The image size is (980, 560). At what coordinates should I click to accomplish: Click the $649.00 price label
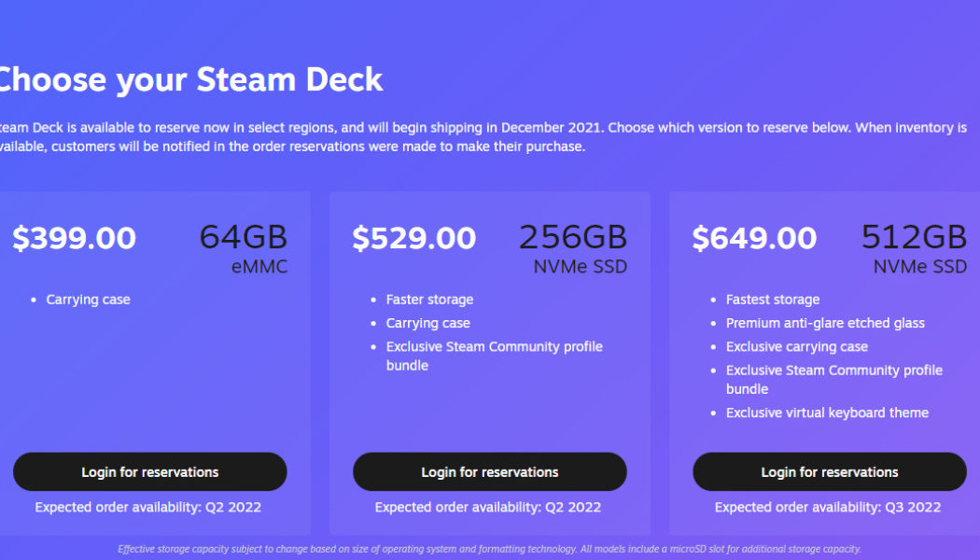[755, 238]
